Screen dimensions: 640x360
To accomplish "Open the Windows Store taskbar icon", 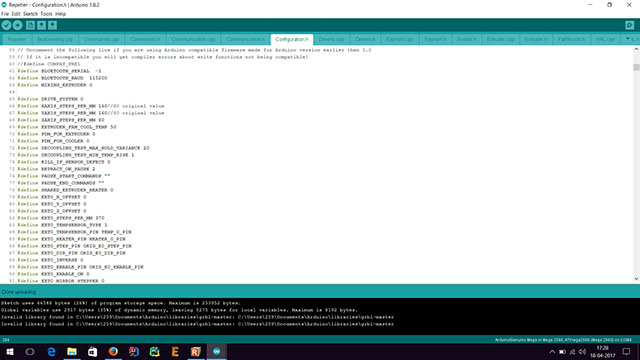I will (92, 351).
